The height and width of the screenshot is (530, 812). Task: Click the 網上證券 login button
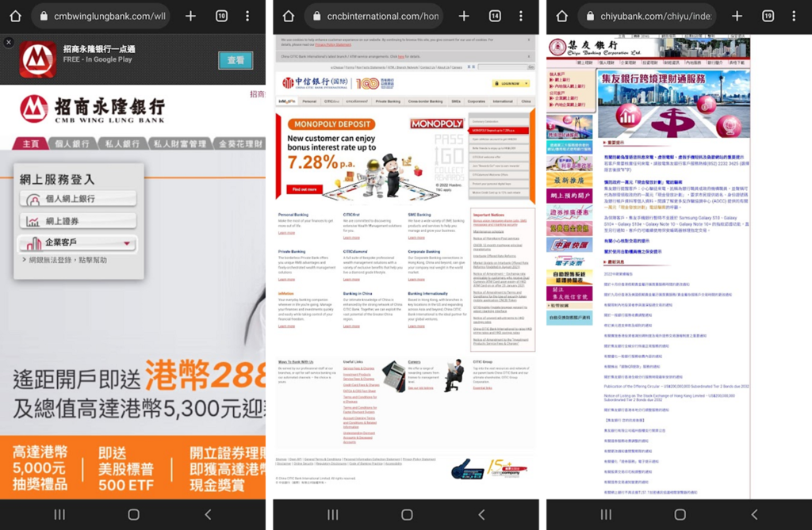pyautogui.click(x=79, y=221)
